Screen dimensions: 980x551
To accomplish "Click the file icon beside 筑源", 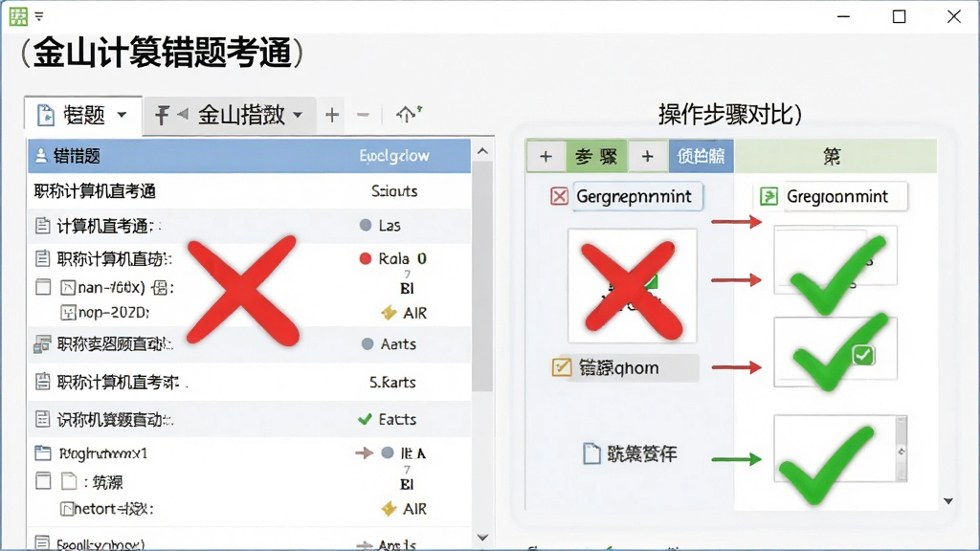I will (x=69, y=481).
